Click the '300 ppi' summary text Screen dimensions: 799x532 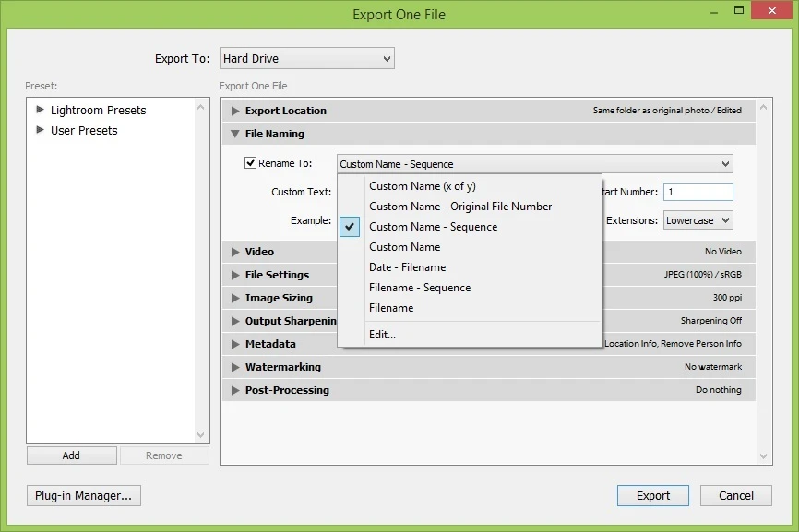click(727, 297)
